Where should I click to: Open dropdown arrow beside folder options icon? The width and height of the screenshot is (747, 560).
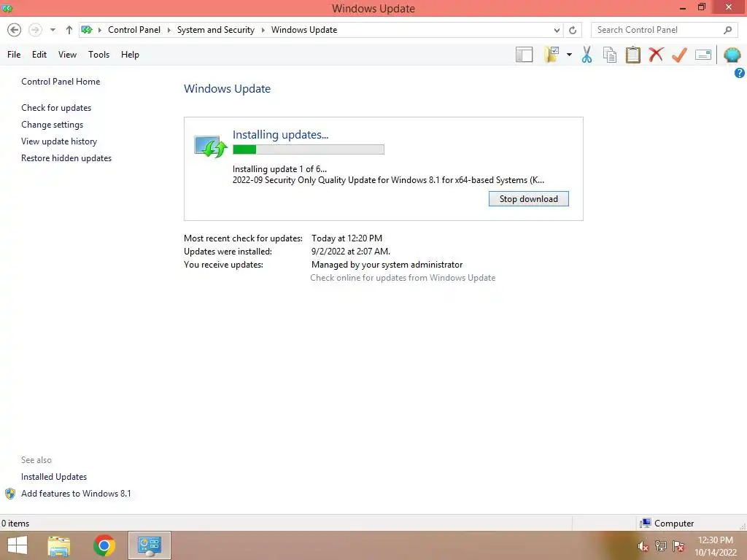569,55
